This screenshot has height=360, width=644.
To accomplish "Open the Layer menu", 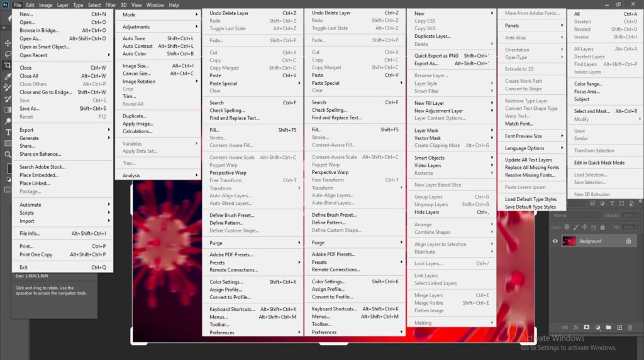I will (x=62, y=5).
